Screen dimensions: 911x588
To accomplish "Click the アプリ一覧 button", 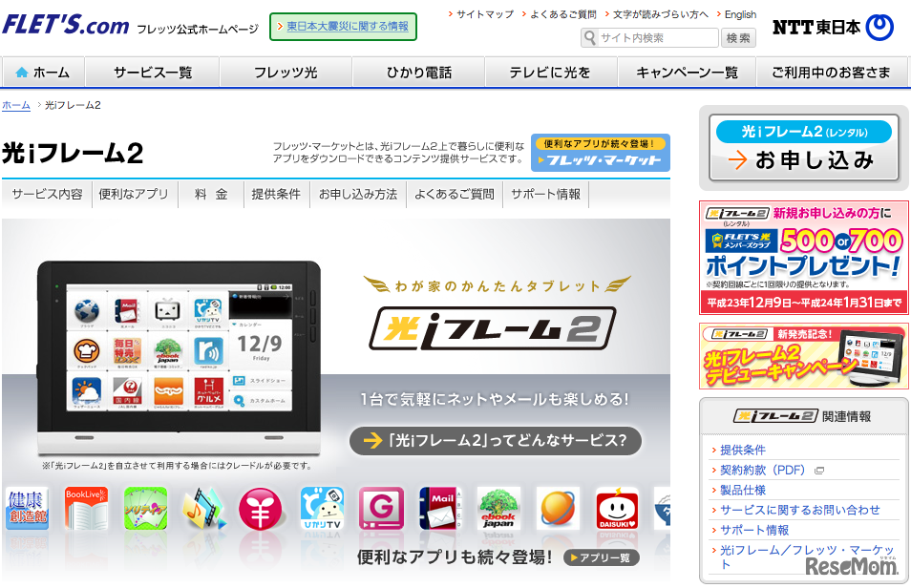I will (602, 557).
